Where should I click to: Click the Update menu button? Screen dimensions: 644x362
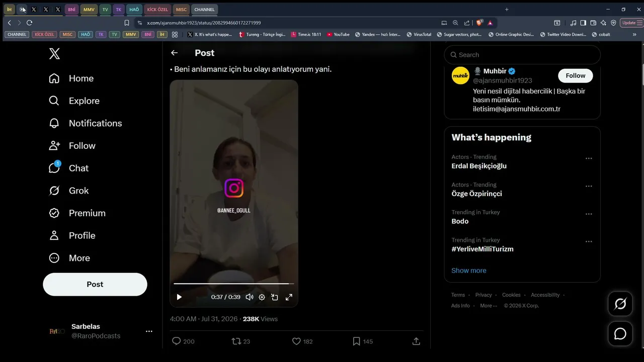pyautogui.click(x=631, y=23)
